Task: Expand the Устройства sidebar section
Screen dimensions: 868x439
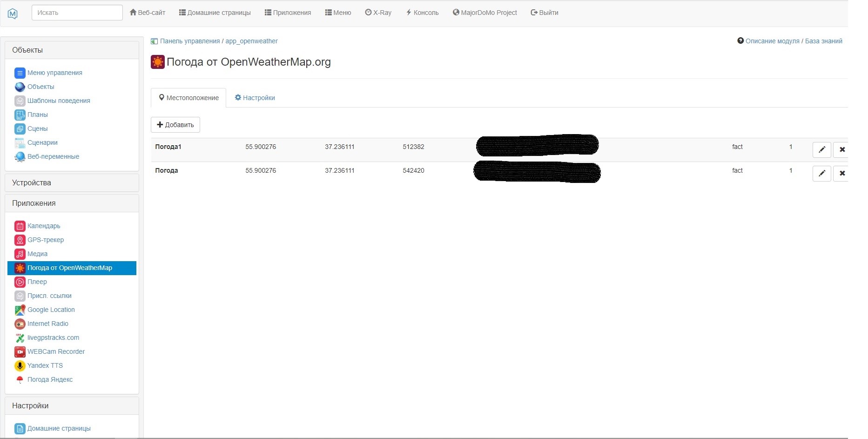Action: pyautogui.click(x=72, y=183)
